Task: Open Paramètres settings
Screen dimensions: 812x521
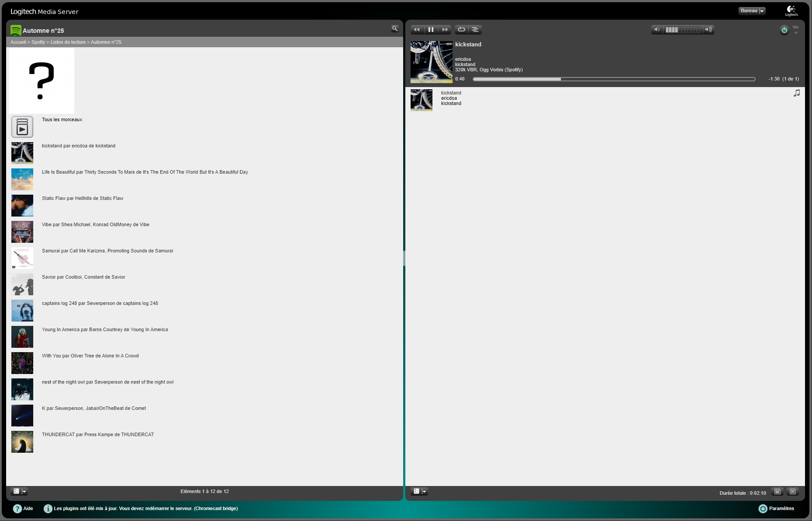Action: pos(777,508)
